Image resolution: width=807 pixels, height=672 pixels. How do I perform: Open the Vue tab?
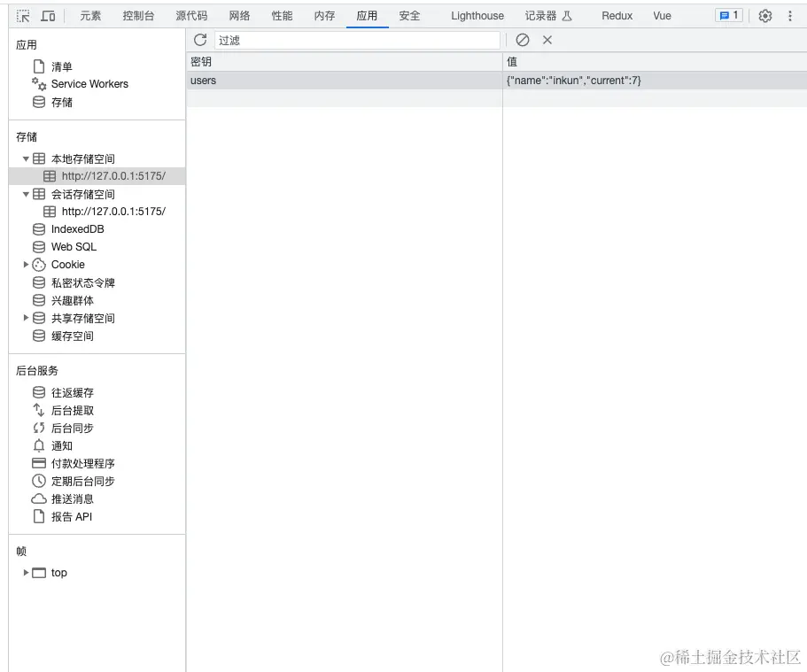(x=662, y=16)
